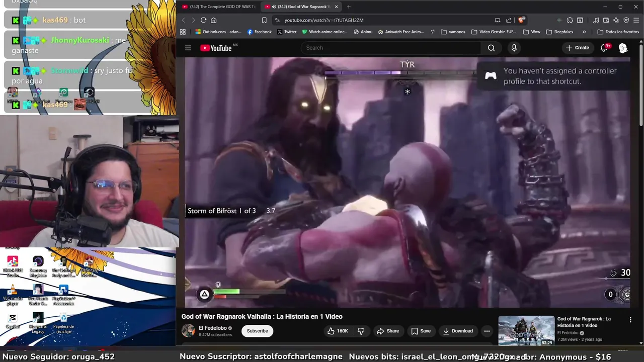Viewport: 644px width, 362px height.
Task: Click the YouTube search magnifier button
Action: pos(491,48)
